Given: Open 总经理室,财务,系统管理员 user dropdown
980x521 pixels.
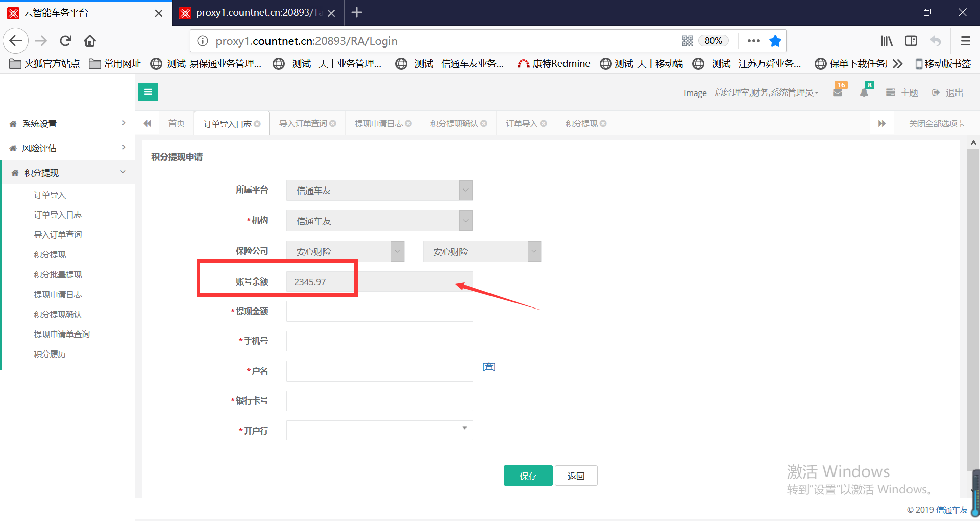Looking at the screenshot, I should [767, 92].
